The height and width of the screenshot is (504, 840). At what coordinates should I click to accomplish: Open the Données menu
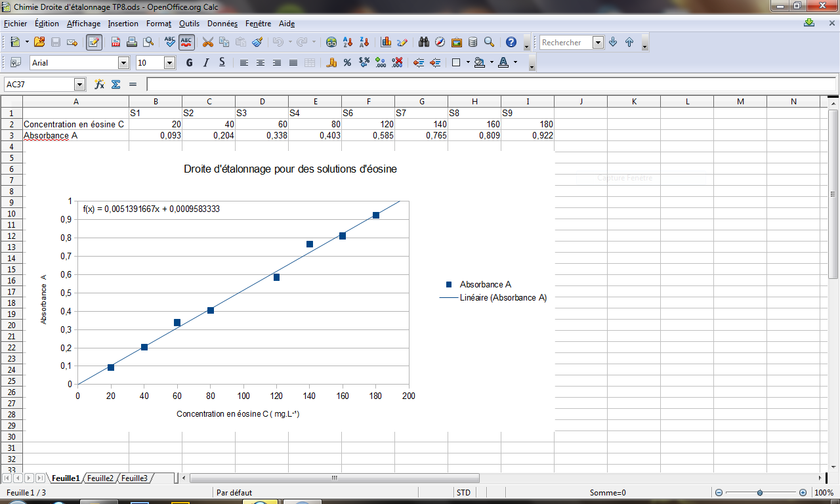tap(222, 24)
